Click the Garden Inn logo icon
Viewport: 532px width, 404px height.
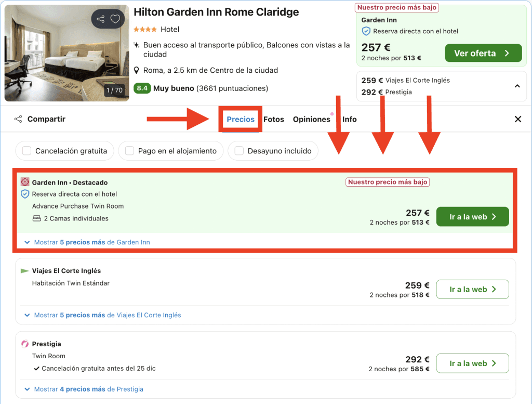pos(24,182)
